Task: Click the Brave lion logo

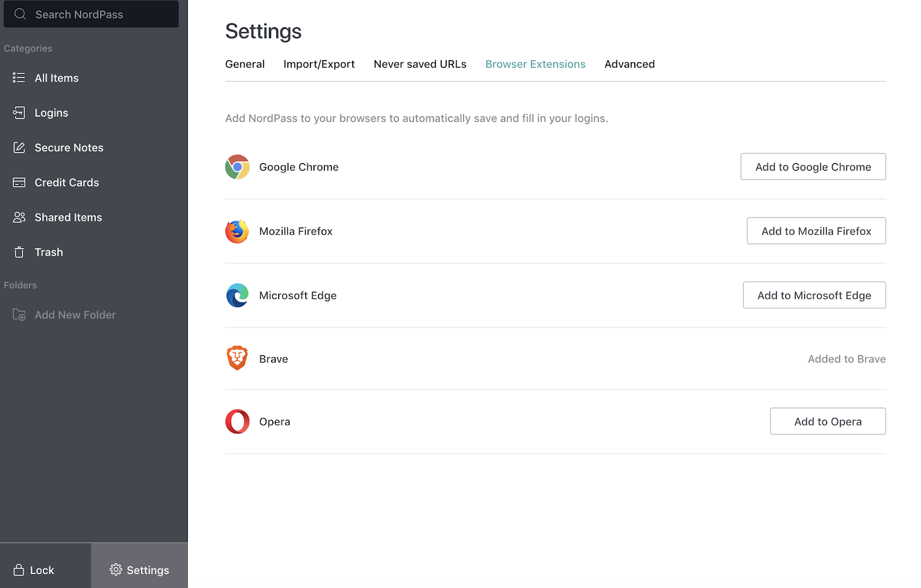Action: tap(237, 358)
